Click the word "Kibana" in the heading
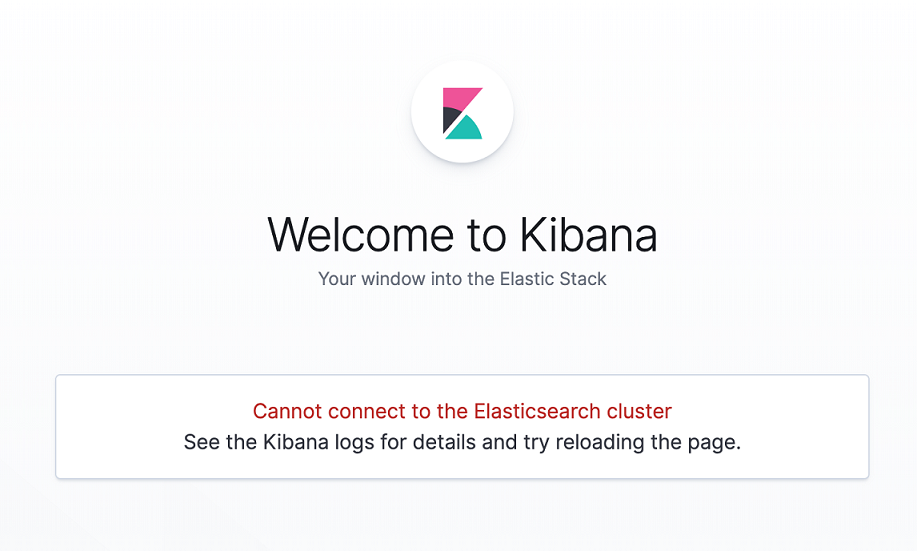Screen dimensions: 917x551 pos(589,235)
